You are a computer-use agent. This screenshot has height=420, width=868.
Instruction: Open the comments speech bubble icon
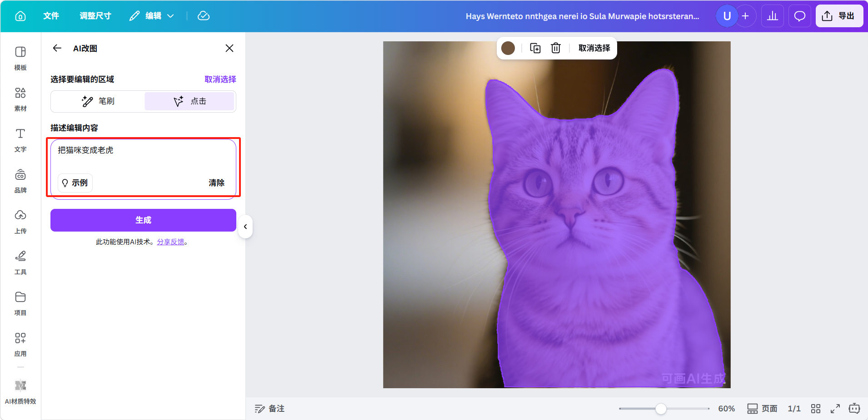pyautogui.click(x=799, y=16)
